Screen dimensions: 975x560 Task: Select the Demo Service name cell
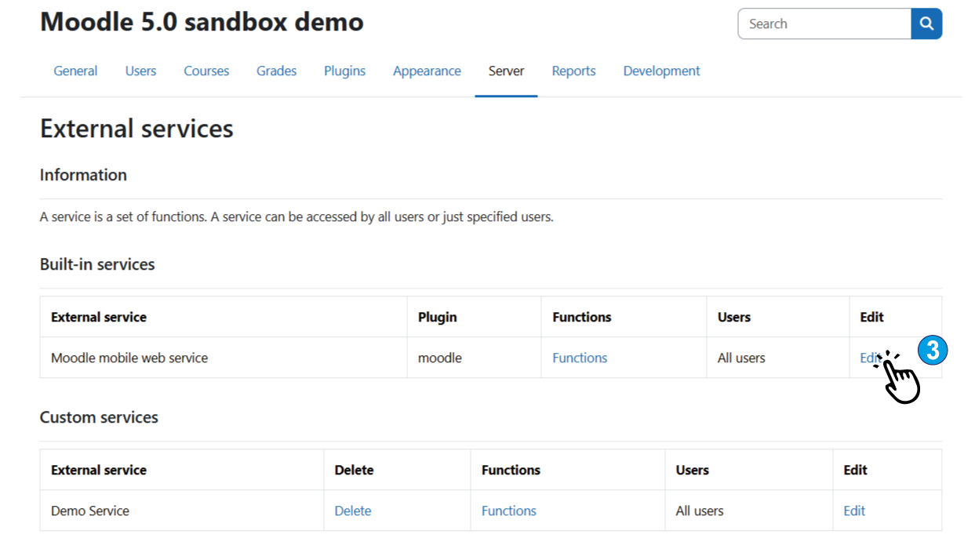90,511
